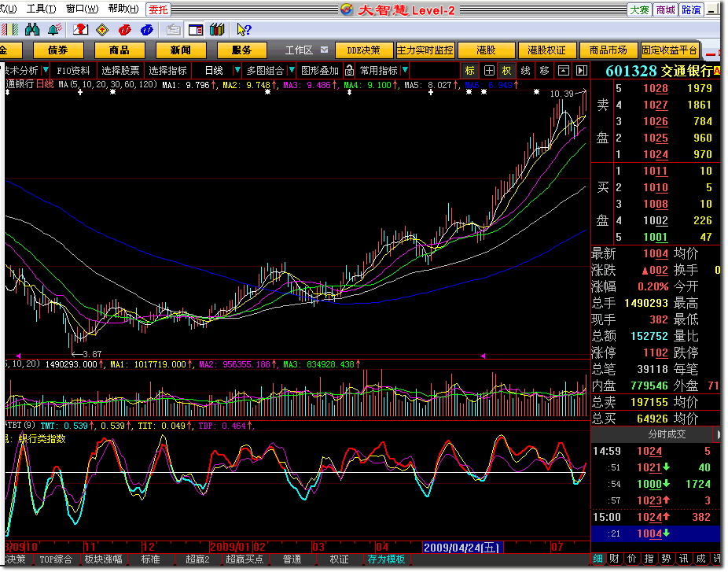Screen dimensions: 728x572
Task: Click the 选择股票 button
Action: 120,71
